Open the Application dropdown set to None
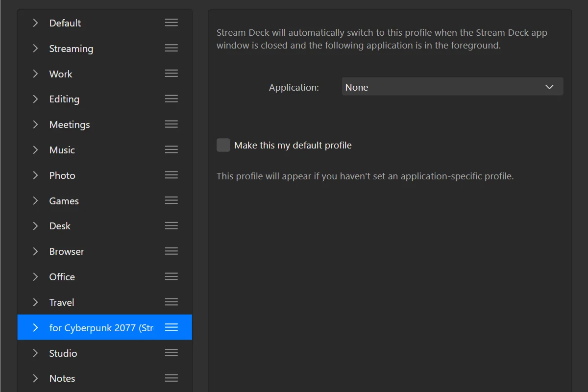The image size is (588, 392). pos(452,87)
